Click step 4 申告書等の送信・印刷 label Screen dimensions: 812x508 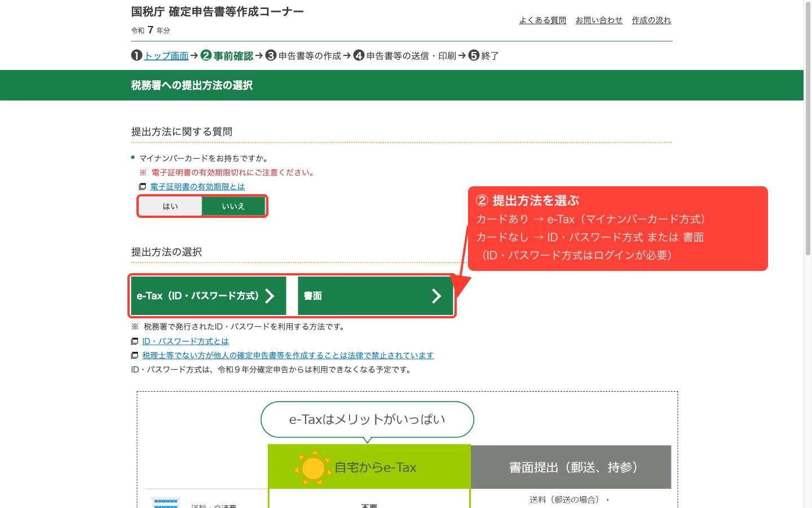[411, 56]
